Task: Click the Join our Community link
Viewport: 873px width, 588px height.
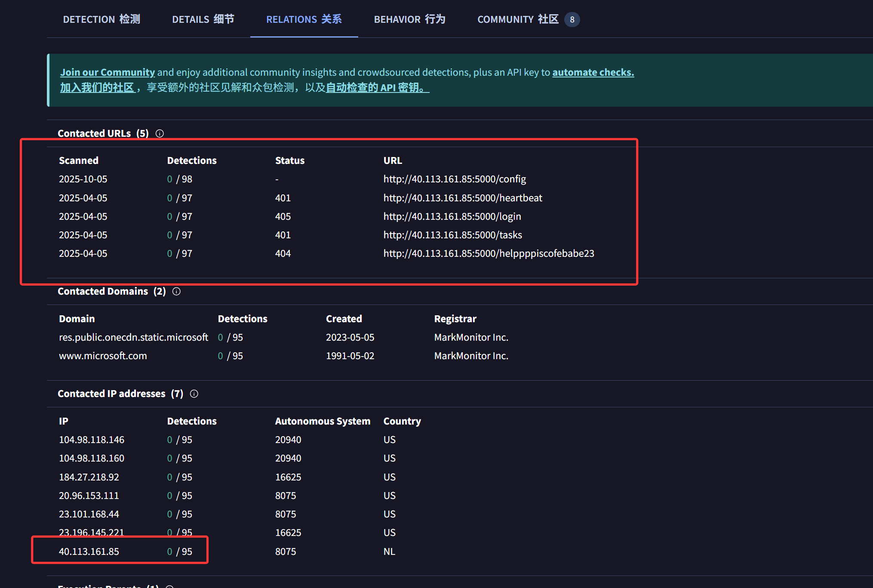Action: point(107,72)
